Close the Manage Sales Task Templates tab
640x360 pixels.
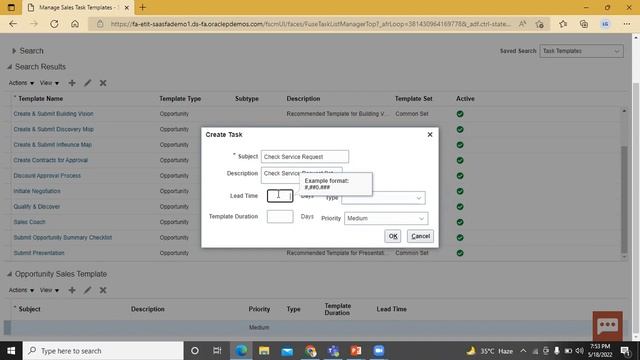tap(127, 7)
